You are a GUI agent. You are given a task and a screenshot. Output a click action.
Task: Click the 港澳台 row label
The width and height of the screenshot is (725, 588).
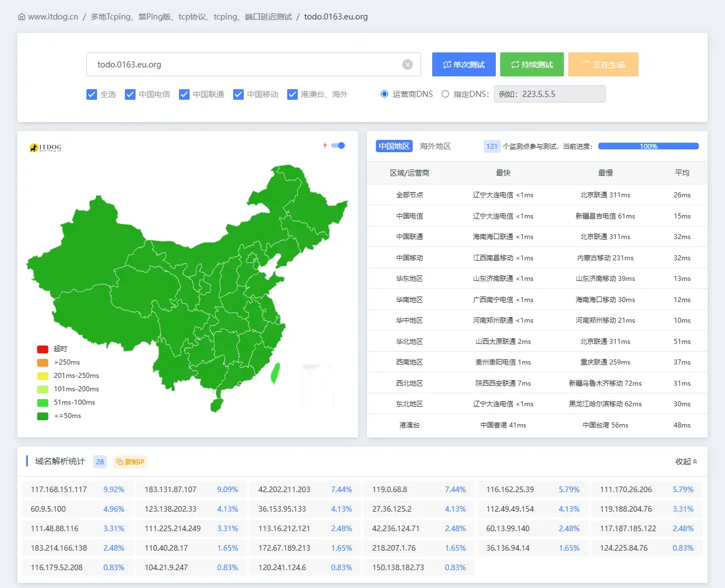(409, 425)
